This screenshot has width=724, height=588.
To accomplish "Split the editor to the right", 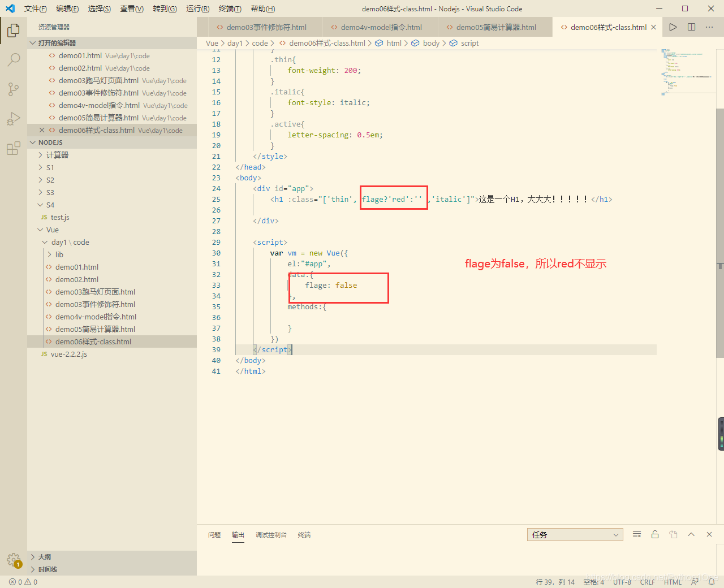I will coord(691,27).
